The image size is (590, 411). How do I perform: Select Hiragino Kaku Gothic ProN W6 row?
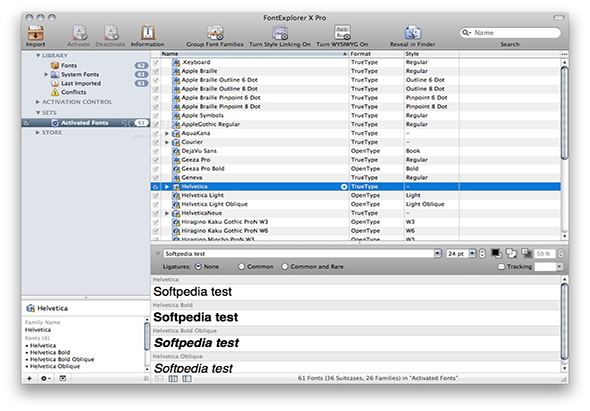356,231
